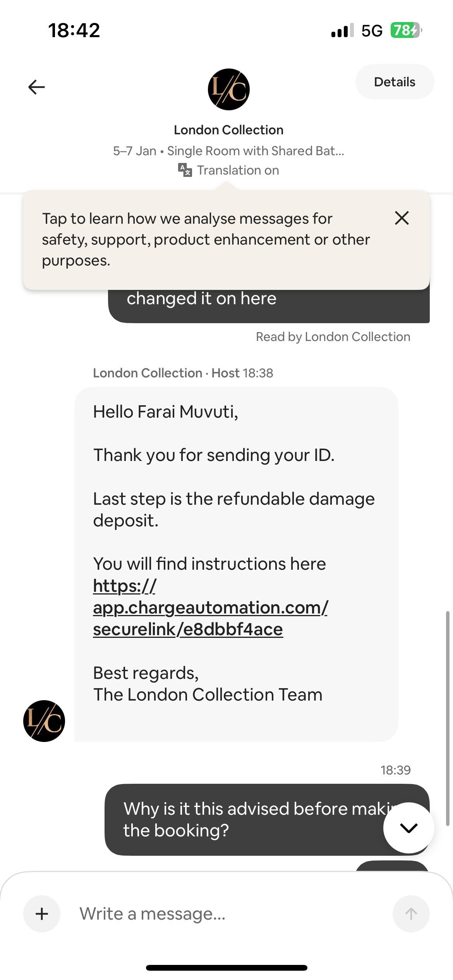Screen dimensions: 453x980
Task: Open the 5–7 Jan Single Room reservation line
Action: pyautogui.click(x=228, y=151)
